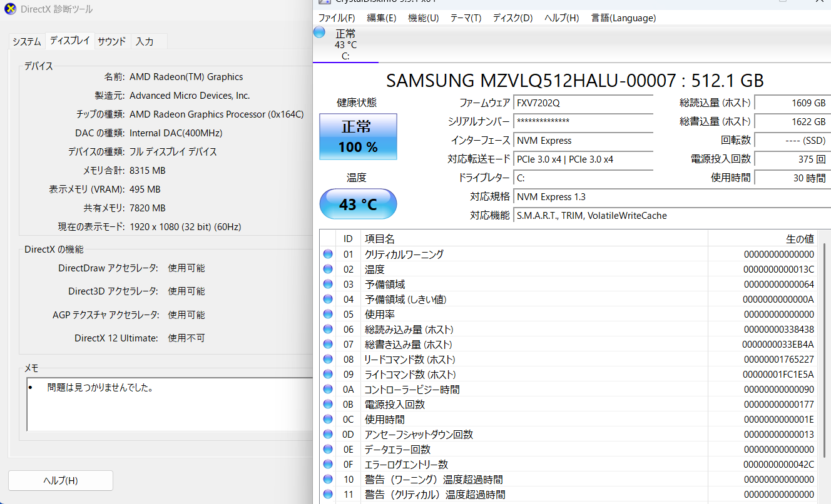Click the status orb for row 04 予備領域 (しきい値)

(328, 300)
